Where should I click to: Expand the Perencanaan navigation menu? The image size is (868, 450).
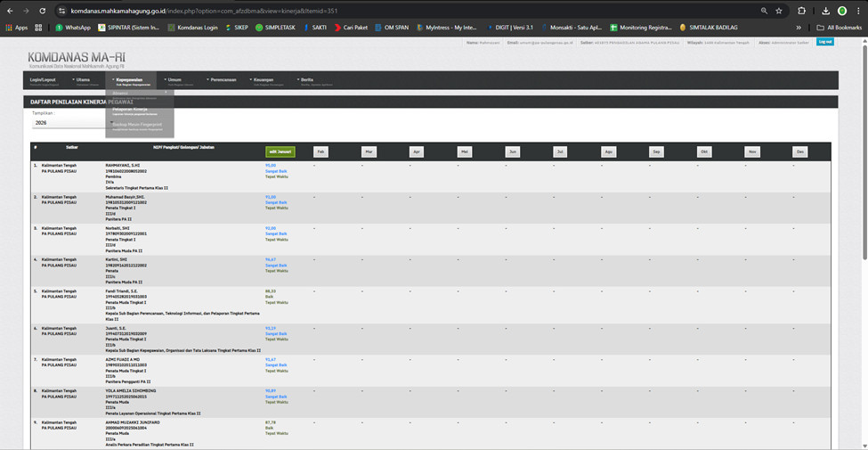(222, 79)
